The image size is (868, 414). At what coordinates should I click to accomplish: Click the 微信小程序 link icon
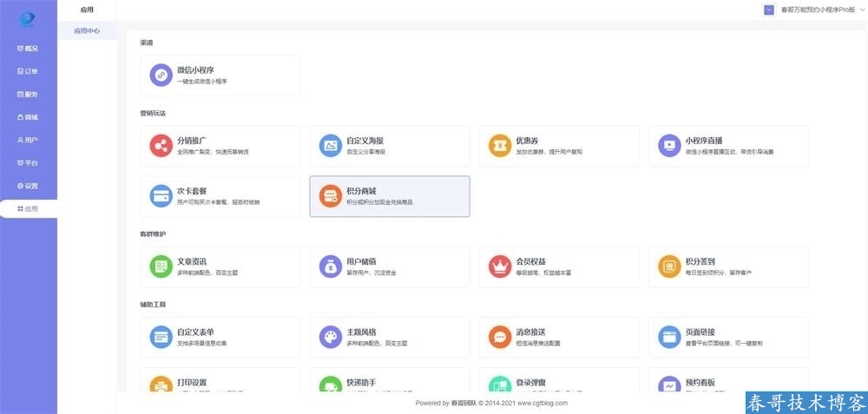161,76
